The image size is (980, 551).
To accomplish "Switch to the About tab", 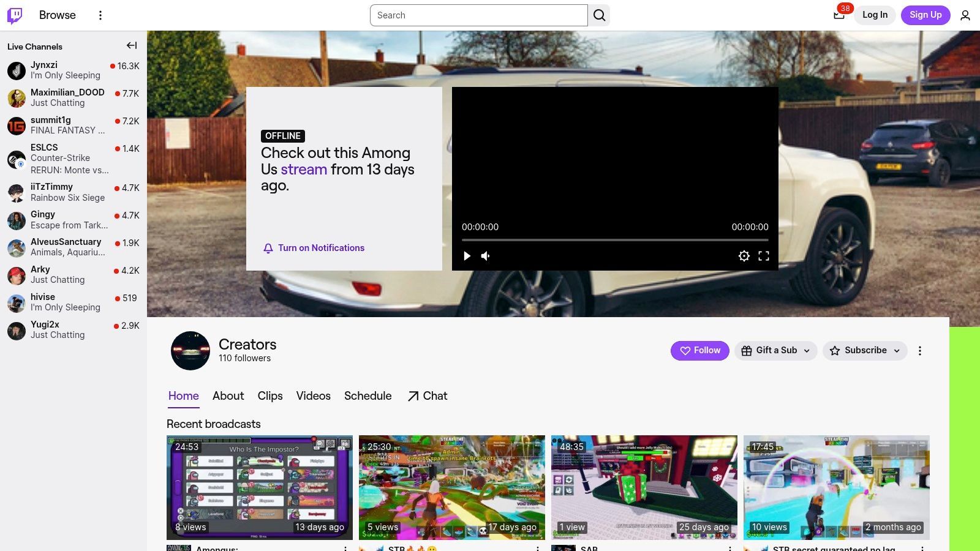I will [228, 396].
